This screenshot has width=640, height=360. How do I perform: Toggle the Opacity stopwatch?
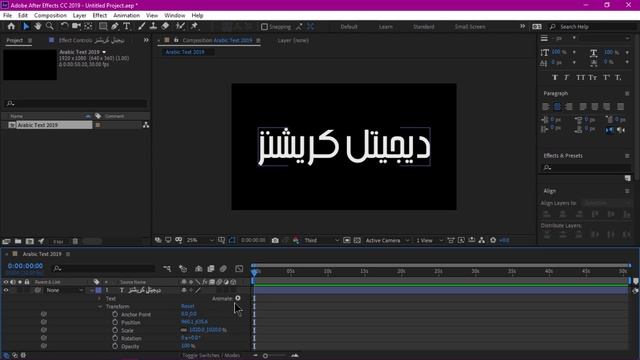coord(115,346)
